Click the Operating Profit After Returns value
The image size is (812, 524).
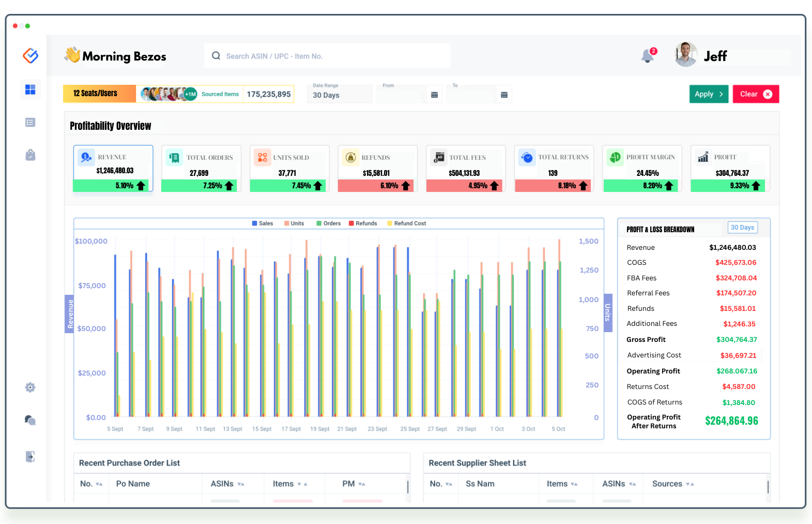pos(731,421)
